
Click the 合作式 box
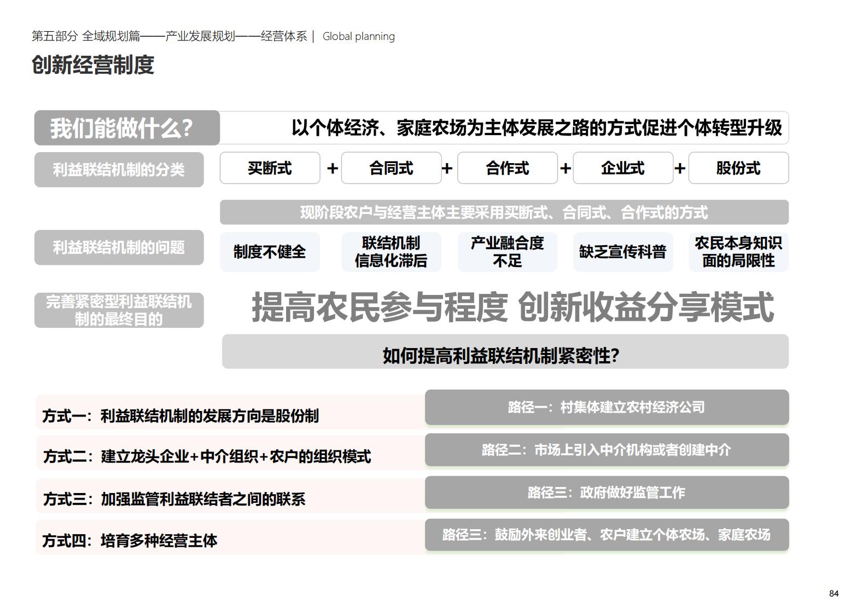click(x=507, y=168)
